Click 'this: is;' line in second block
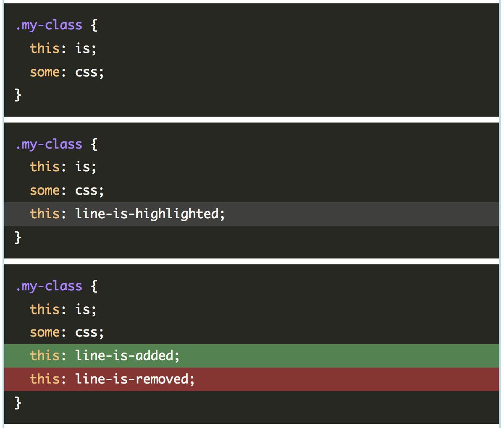The width and height of the screenshot is (504, 428). point(63,167)
